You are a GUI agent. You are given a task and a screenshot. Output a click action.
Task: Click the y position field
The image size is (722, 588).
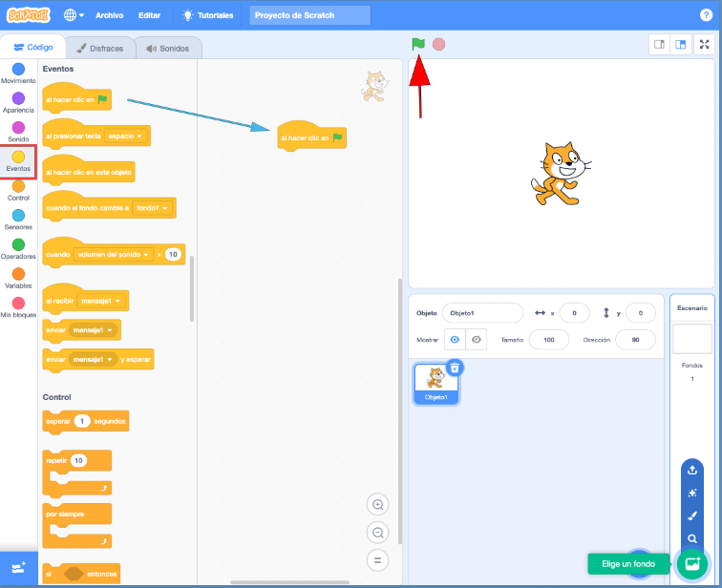pyautogui.click(x=641, y=313)
